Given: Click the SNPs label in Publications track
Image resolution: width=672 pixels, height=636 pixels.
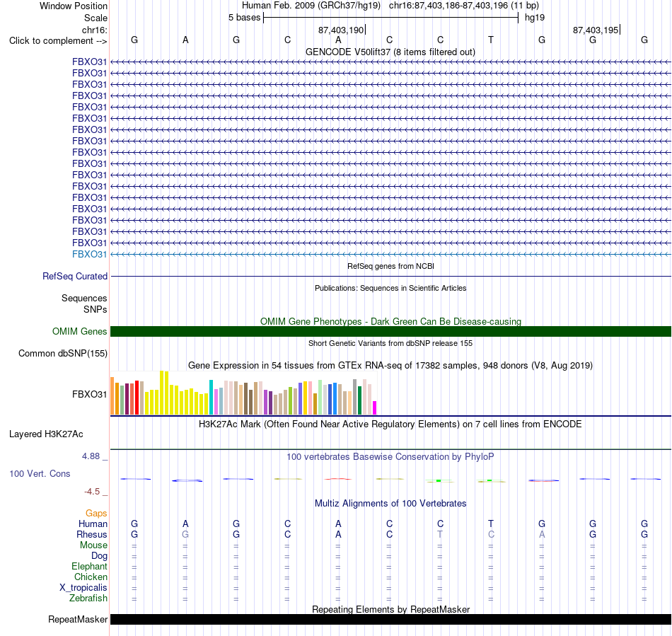Looking at the screenshot, I should click(x=95, y=309).
